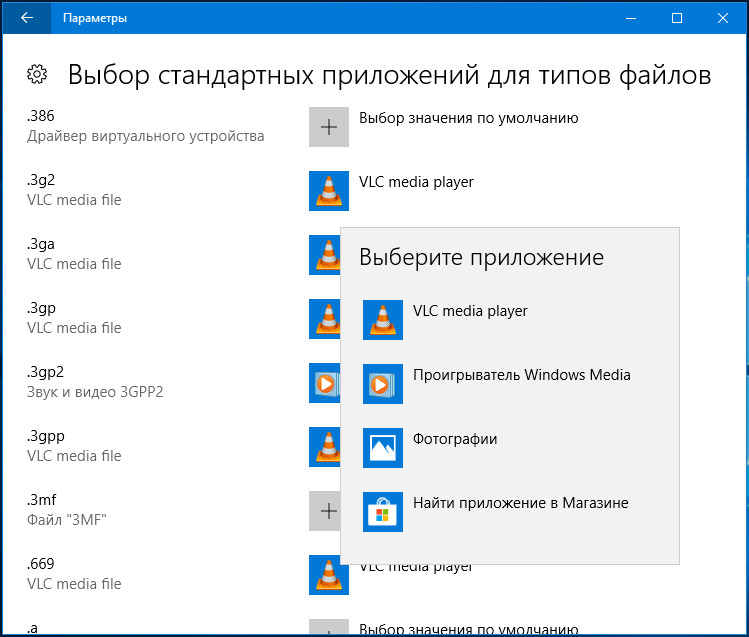749x637 pixels.
Task: Click "Звук и видео 3GPP2" description
Action: (95, 392)
